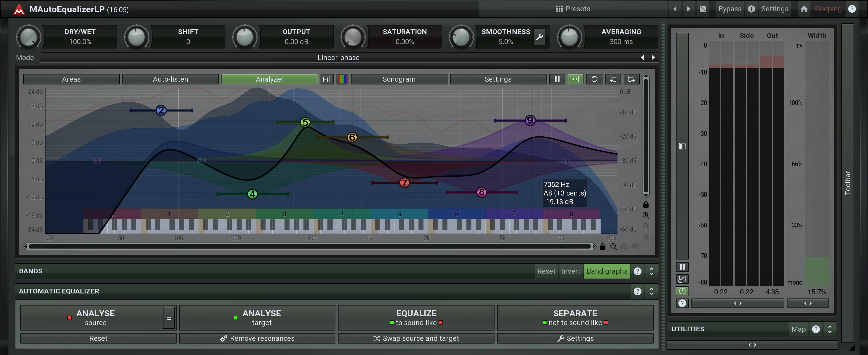Open the Presets grid menu
Screen dimensions: 868x355
(559, 9)
